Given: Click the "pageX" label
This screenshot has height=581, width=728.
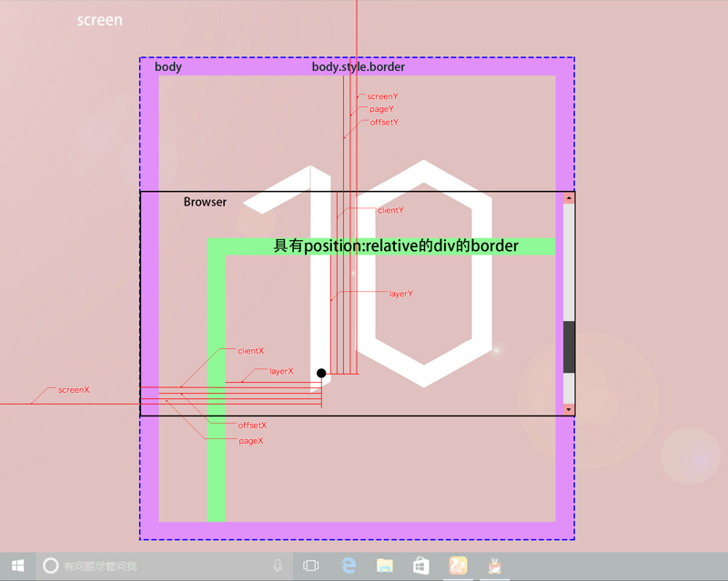Looking at the screenshot, I should 251,441.
